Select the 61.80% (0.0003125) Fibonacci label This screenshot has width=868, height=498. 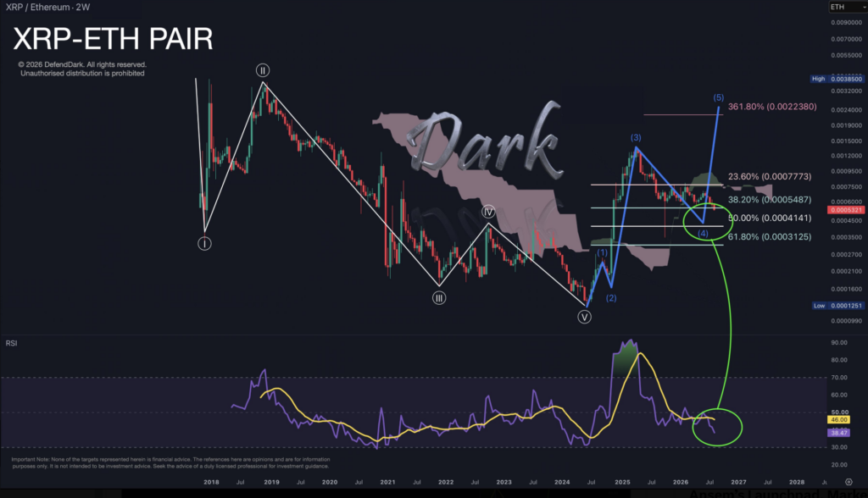[770, 237]
